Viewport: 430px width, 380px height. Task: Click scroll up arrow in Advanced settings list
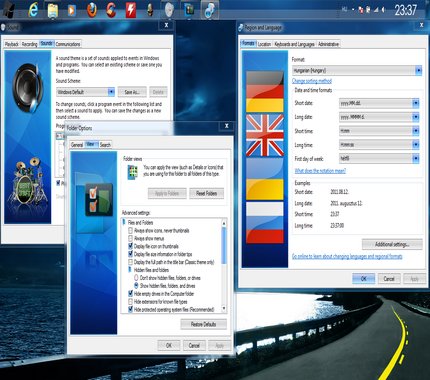pos(224,223)
